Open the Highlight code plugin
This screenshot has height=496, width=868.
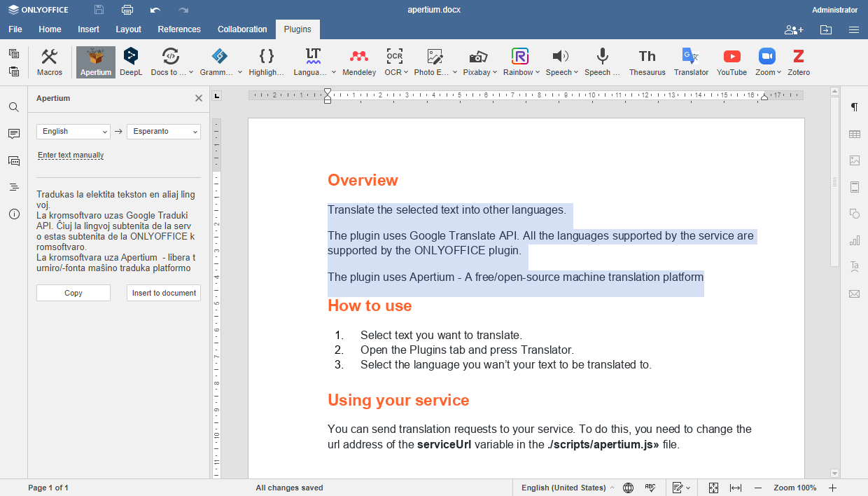(267, 62)
